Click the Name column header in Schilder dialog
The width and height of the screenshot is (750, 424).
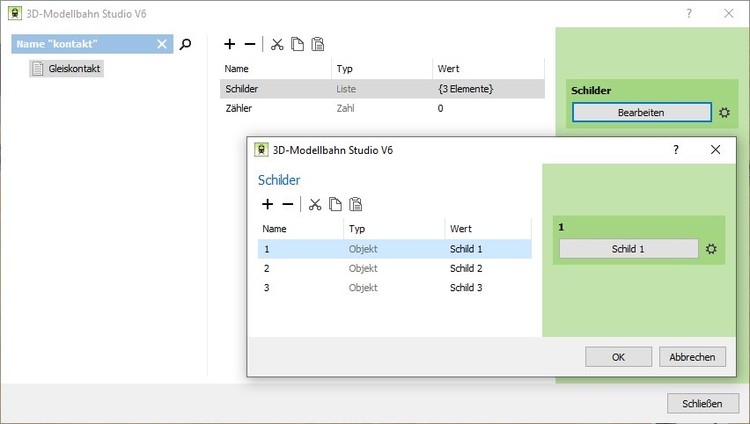pos(300,229)
